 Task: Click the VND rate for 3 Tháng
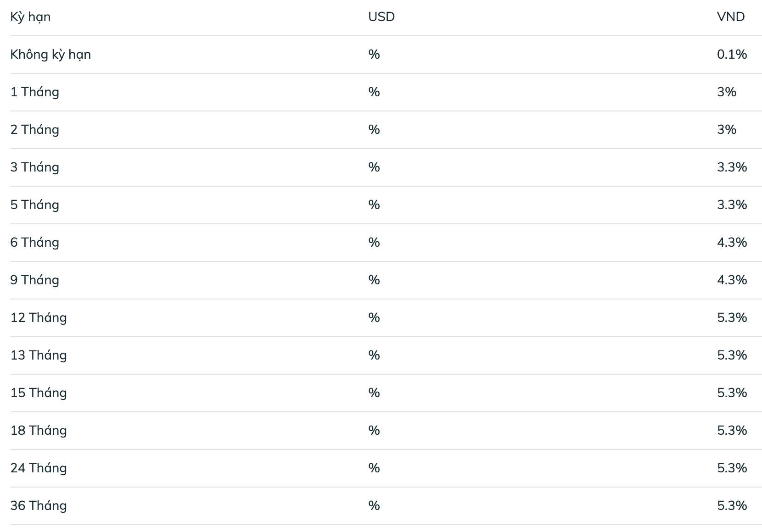point(732,167)
